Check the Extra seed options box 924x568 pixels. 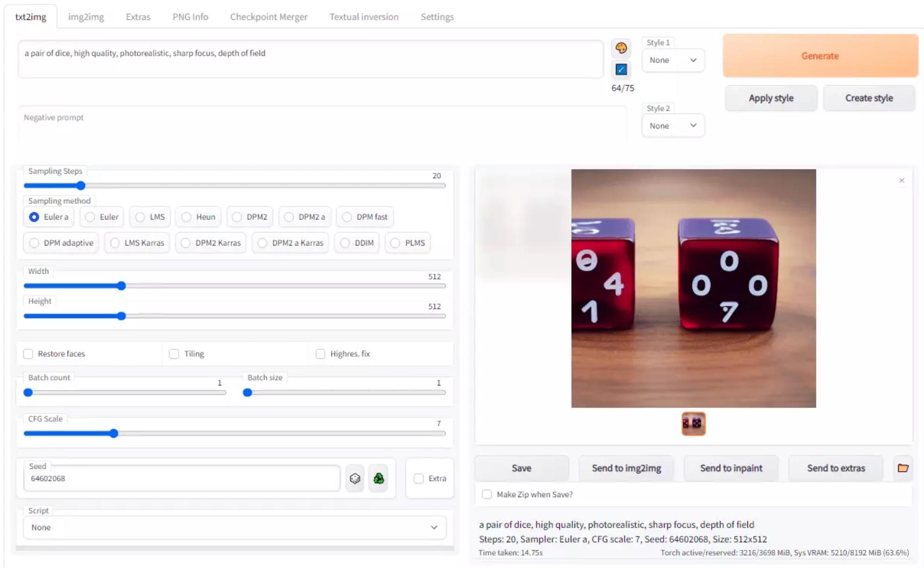[x=418, y=479]
